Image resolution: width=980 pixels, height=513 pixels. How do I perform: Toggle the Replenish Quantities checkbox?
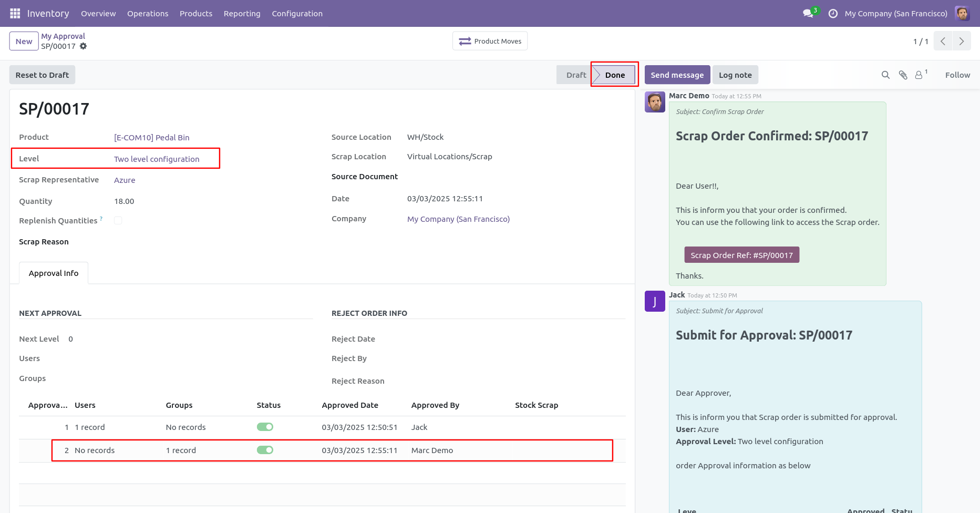tap(118, 221)
